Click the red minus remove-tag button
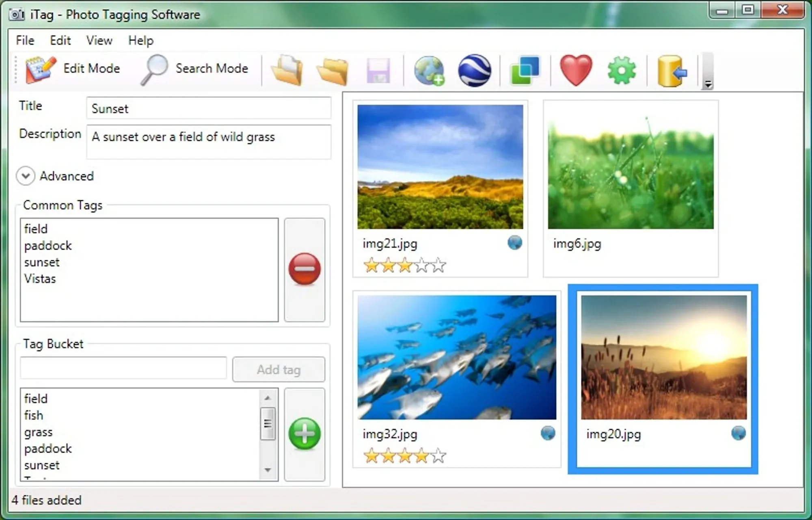Viewport: 812px width, 520px height. tap(304, 269)
